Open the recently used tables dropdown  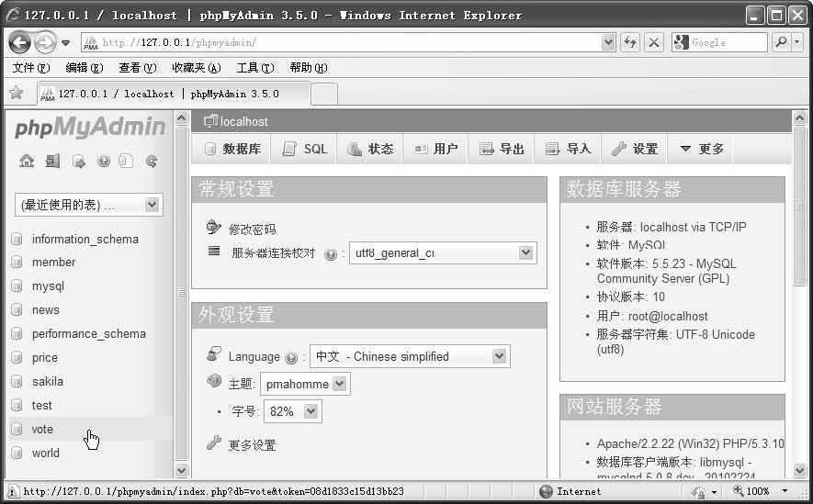(x=89, y=205)
